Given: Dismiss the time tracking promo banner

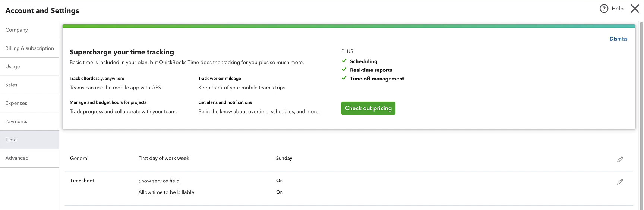Looking at the screenshot, I should pos(618,39).
